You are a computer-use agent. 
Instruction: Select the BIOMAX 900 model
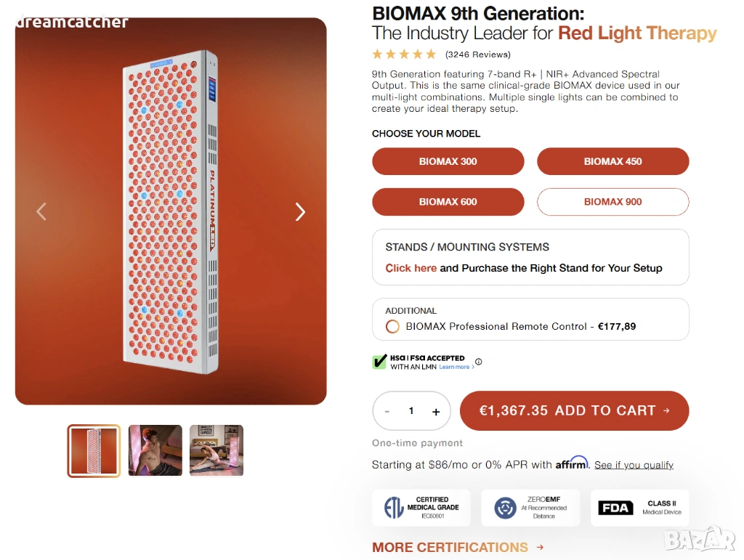[x=612, y=202]
